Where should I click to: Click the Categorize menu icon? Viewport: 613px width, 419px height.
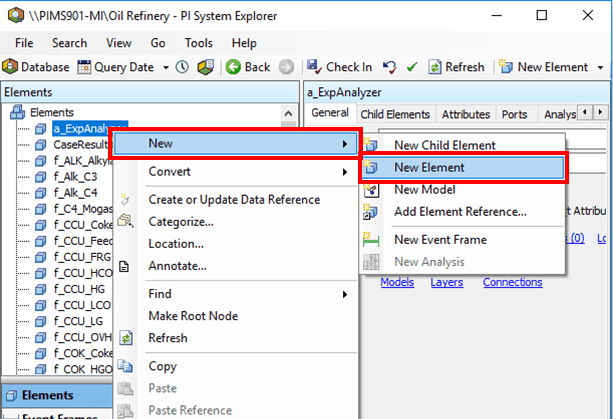point(125,221)
